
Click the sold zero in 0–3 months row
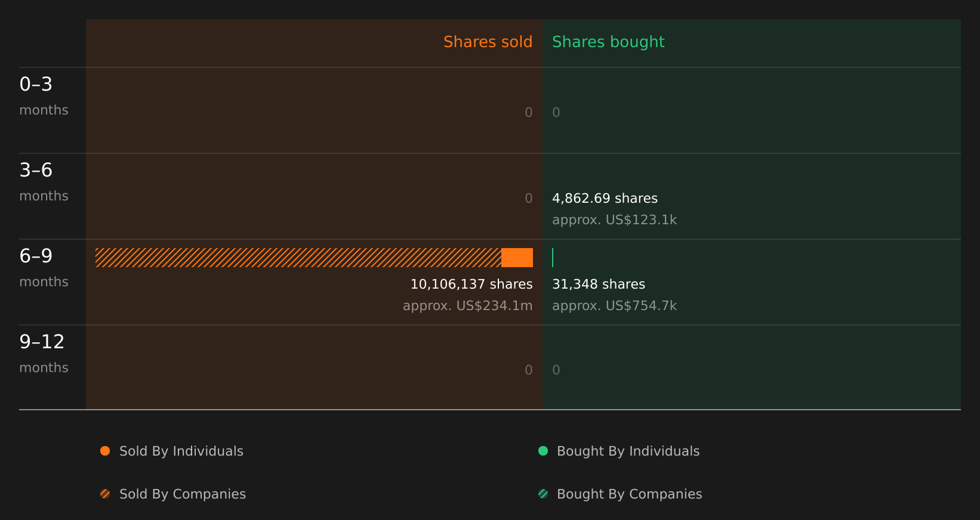point(529,113)
